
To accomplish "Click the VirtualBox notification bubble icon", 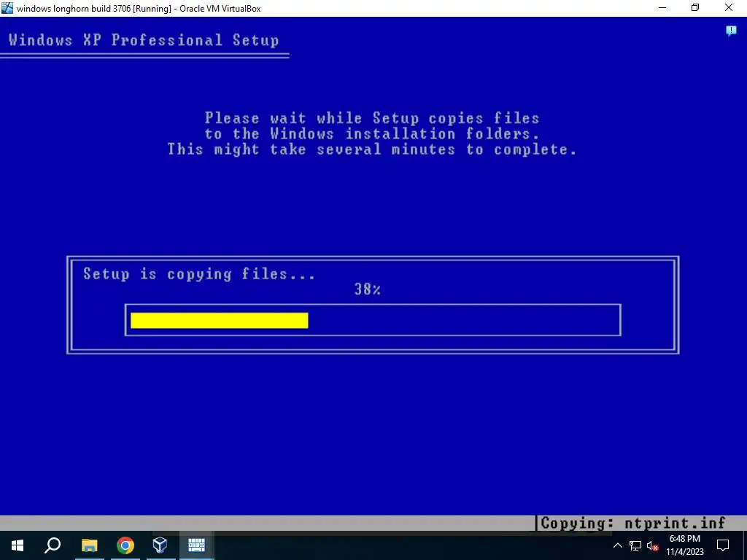I will tap(731, 31).
